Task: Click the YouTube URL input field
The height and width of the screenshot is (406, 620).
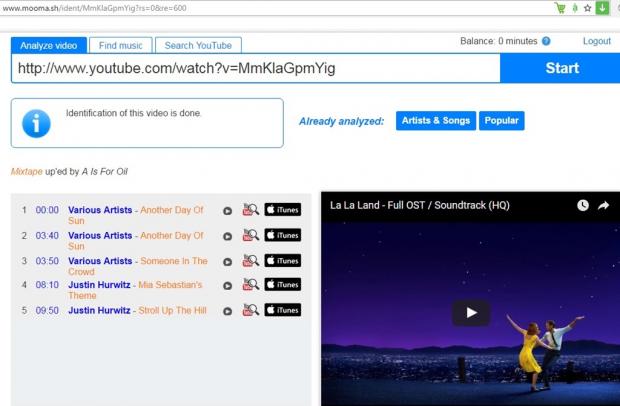Action: (x=255, y=68)
